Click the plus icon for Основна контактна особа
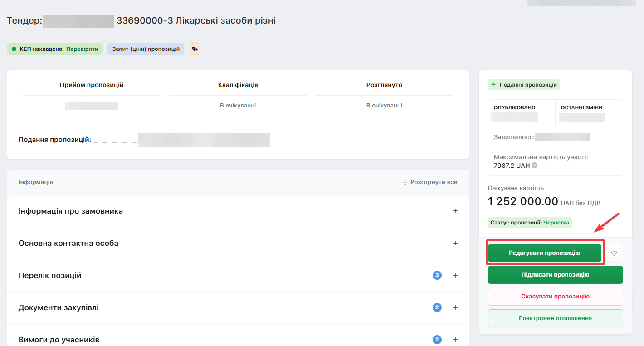Image resolution: width=644 pixels, height=346 pixels. pos(455,243)
